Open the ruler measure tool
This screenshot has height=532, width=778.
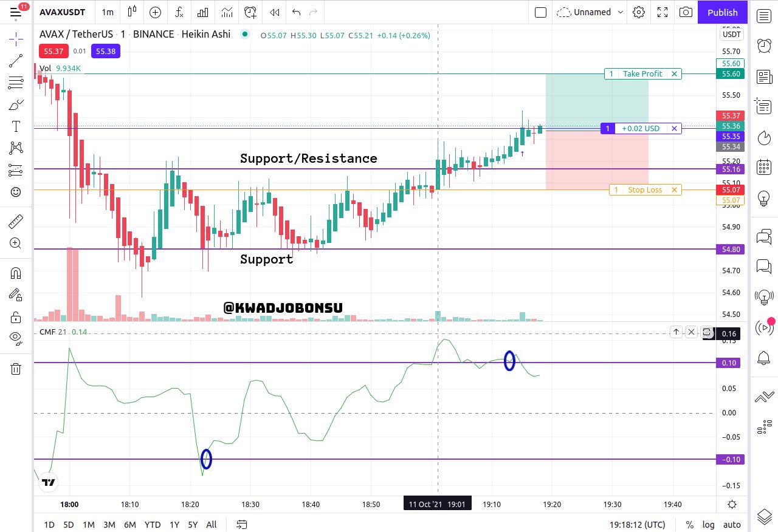click(x=16, y=221)
